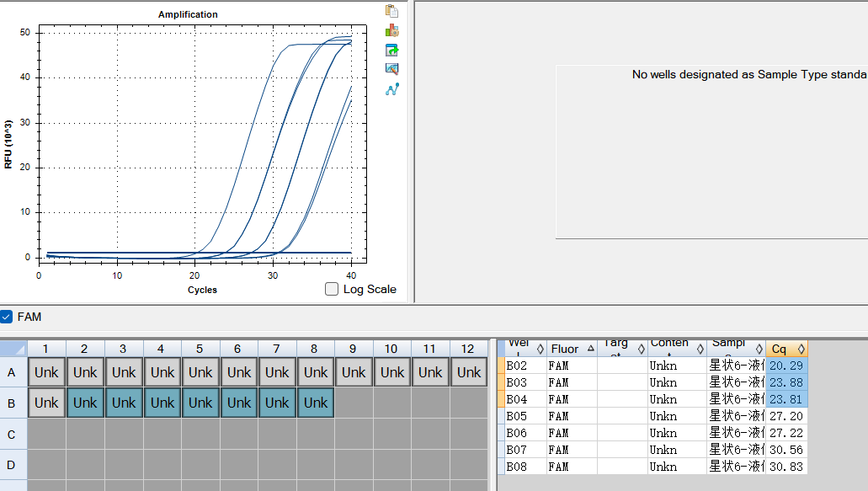Screen dimensions: 868x491
Task: Select plate row D header
Action: coord(12,464)
